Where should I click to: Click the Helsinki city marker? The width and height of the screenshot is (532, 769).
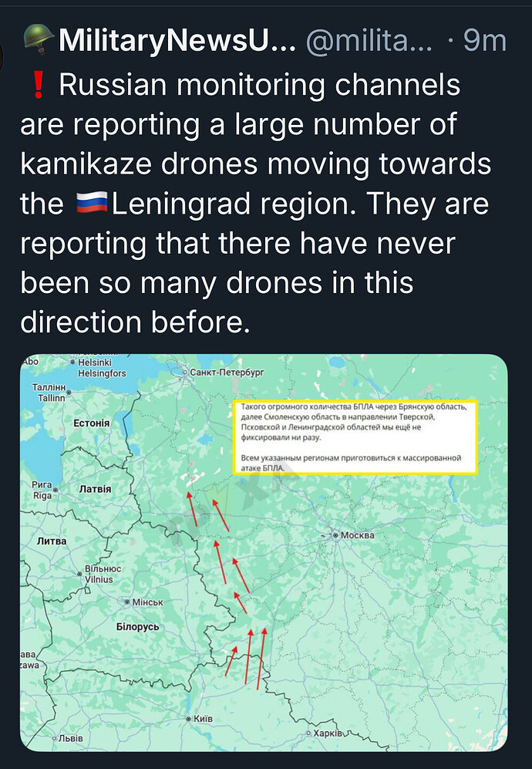pyautogui.click(x=72, y=362)
